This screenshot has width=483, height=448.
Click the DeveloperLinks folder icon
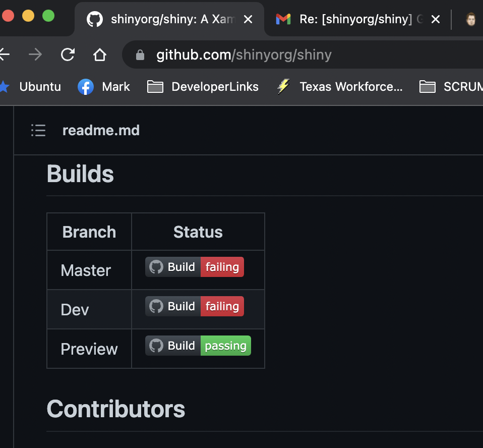coord(155,87)
